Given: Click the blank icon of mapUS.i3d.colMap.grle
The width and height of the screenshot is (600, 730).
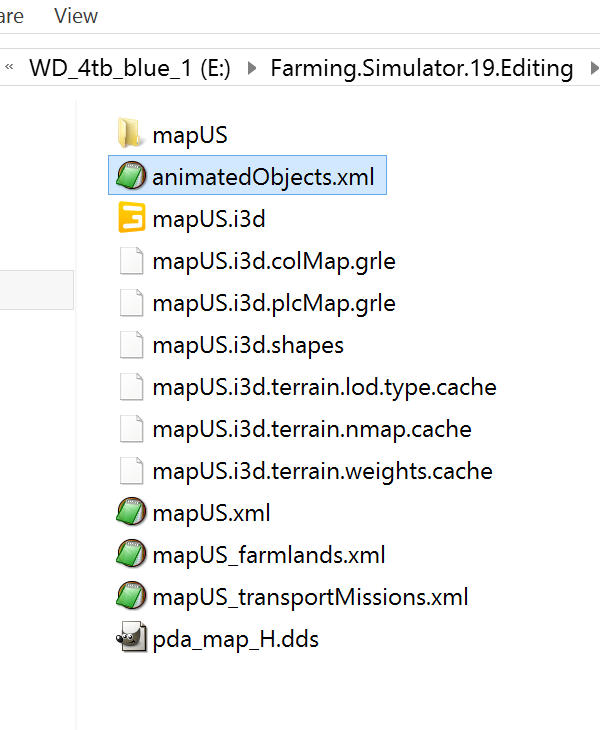Looking at the screenshot, I should coord(131,261).
